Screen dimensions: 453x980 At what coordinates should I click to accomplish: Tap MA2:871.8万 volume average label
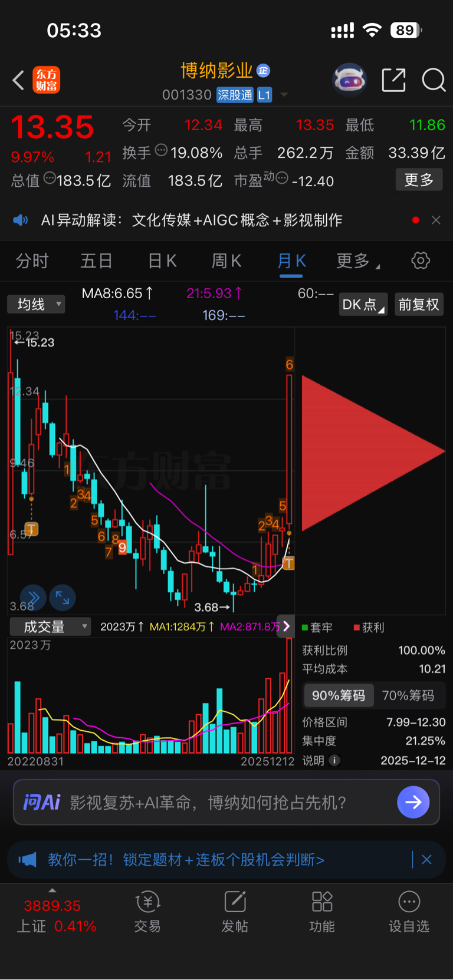(250, 626)
